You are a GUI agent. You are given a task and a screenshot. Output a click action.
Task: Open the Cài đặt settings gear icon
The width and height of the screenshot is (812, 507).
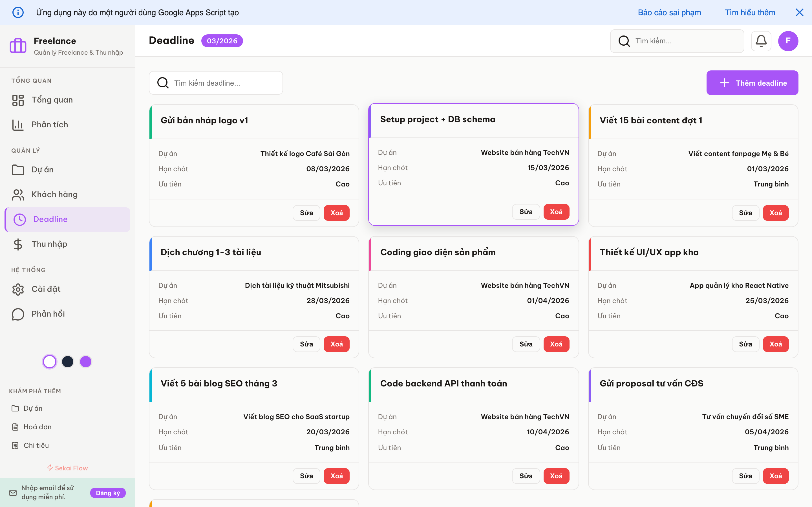(18, 289)
